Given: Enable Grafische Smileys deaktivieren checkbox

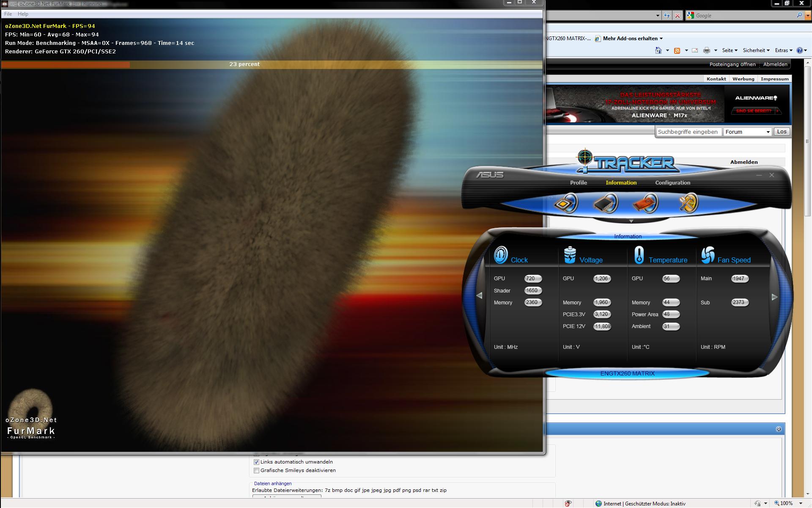Looking at the screenshot, I should (x=256, y=470).
